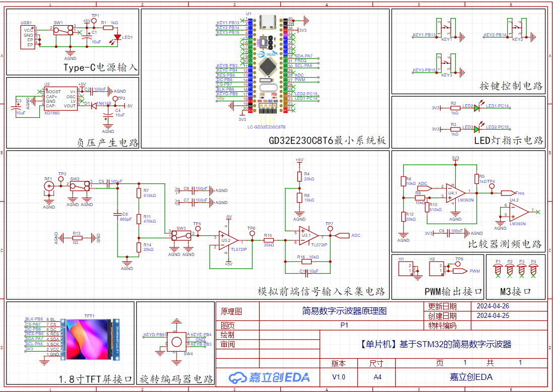Click the RF1 coaxial connector symbol
553x392 pixels.
tap(49, 186)
